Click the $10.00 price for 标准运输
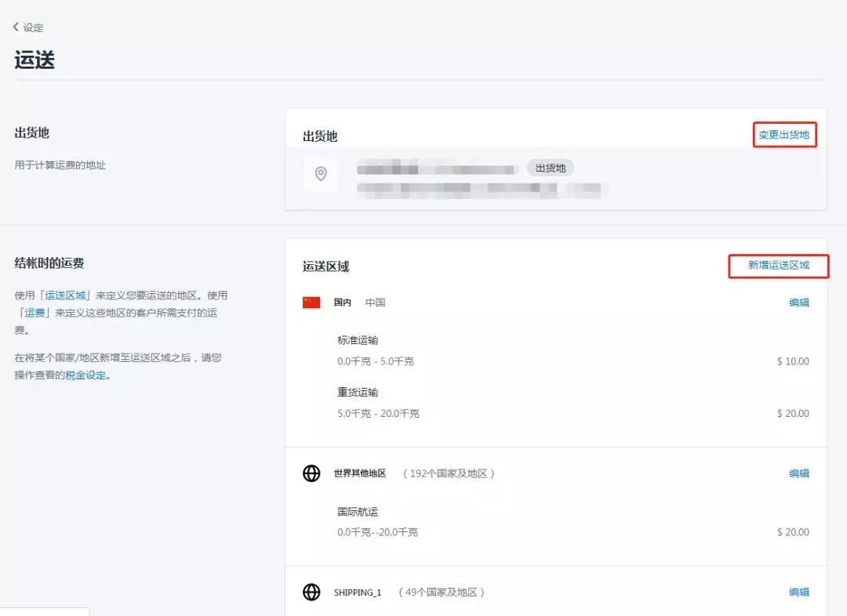Image resolution: width=847 pixels, height=616 pixels. (793, 361)
